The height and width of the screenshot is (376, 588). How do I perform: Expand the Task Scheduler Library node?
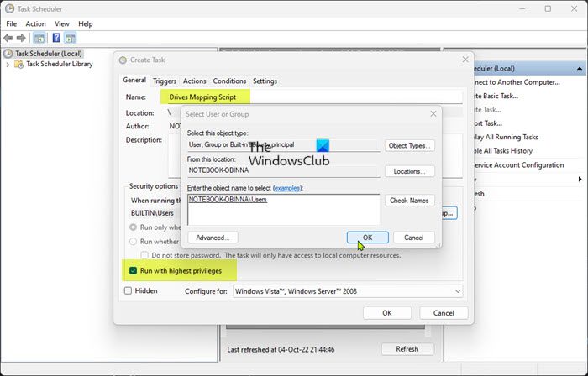[x=8, y=65]
